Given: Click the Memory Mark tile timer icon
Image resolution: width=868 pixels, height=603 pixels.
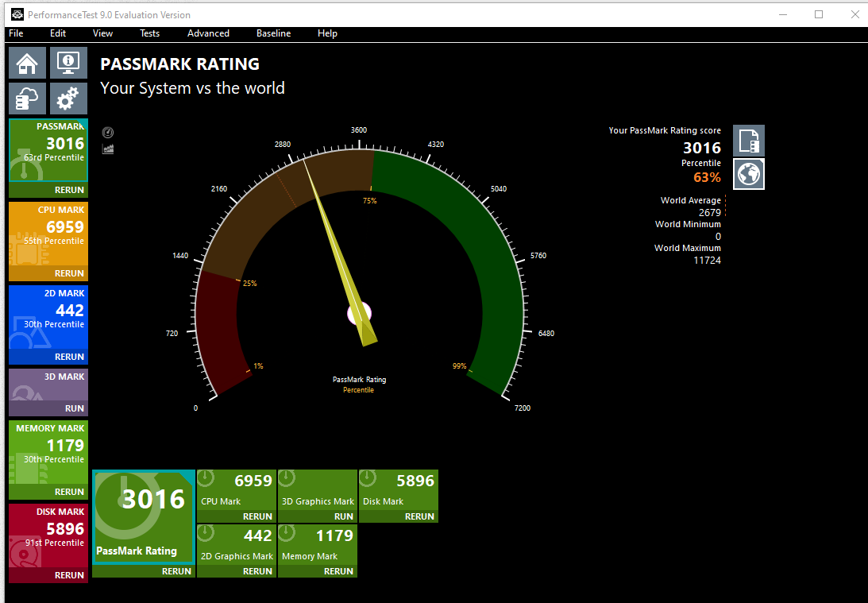Looking at the screenshot, I should (286, 532).
